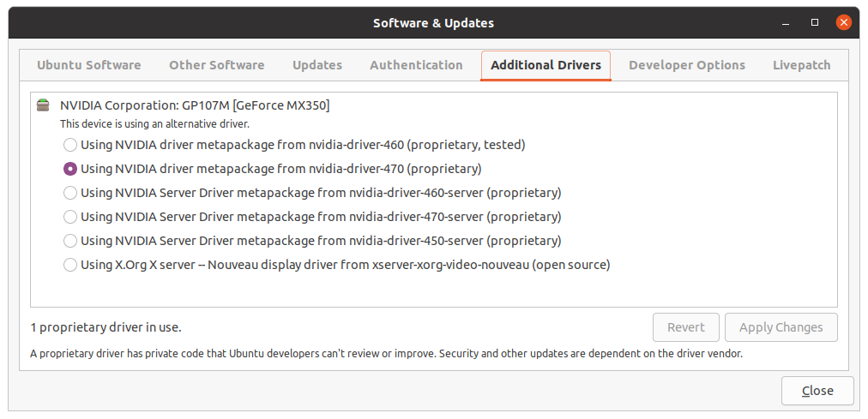Click the 'This device is using an alternative driver' text
868x419 pixels.
154,124
